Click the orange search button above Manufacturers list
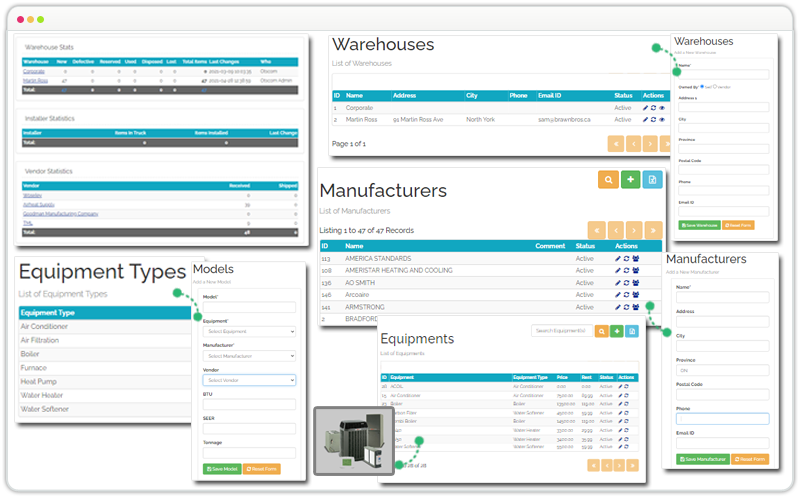Screen dimensions: 800x500 [x=607, y=179]
